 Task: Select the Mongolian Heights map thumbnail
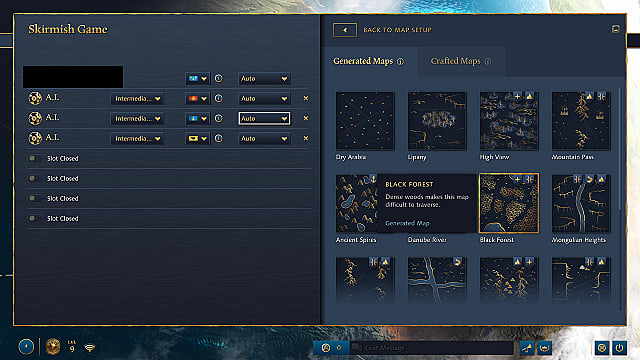(x=581, y=204)
